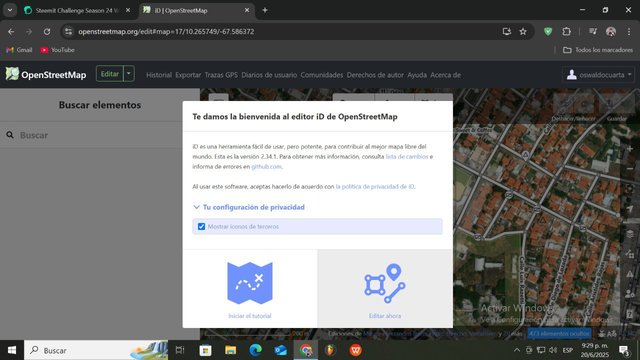This screenshot has width=640, height=360.
Task: Open the issues warning triangle control
Action: (630, 273)
